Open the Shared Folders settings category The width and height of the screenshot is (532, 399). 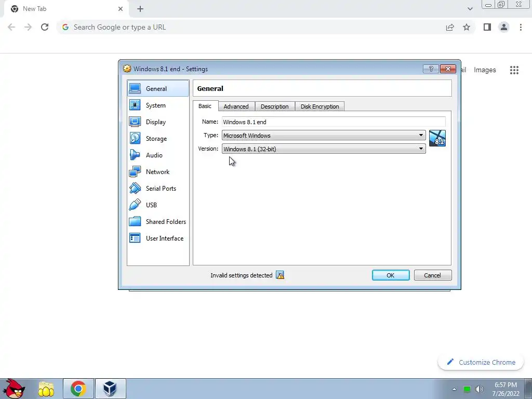click(x=158, y=221)
